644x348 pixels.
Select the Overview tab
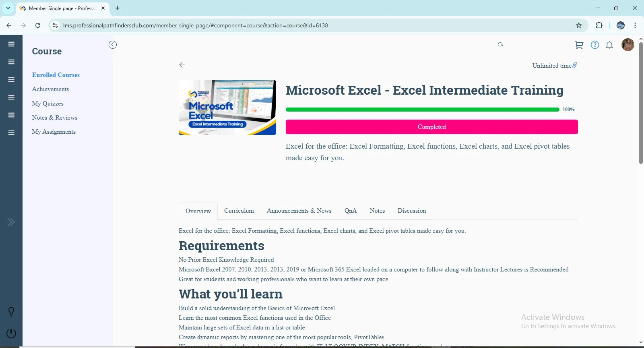tap(198, 211)
